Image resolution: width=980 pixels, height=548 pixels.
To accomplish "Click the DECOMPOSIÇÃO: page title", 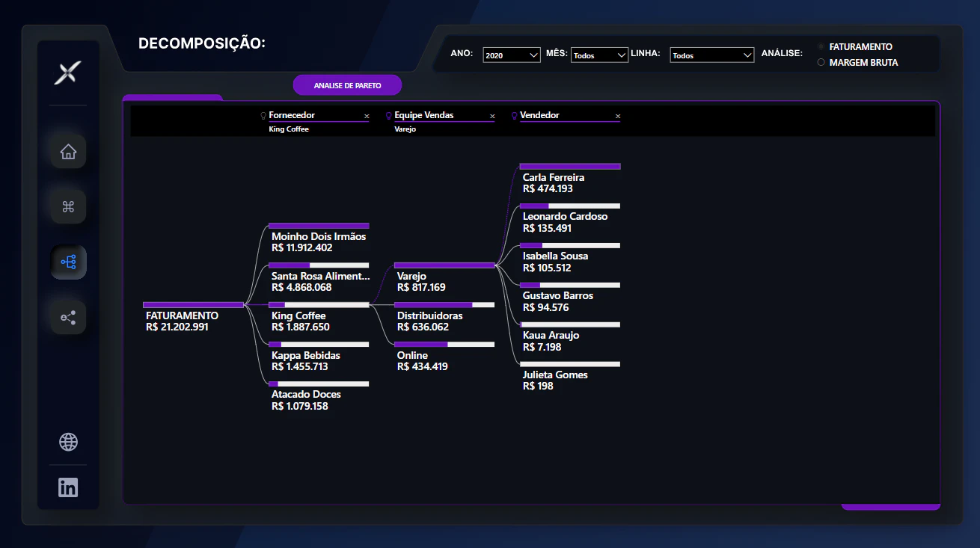I will click(x=202, y=44).
